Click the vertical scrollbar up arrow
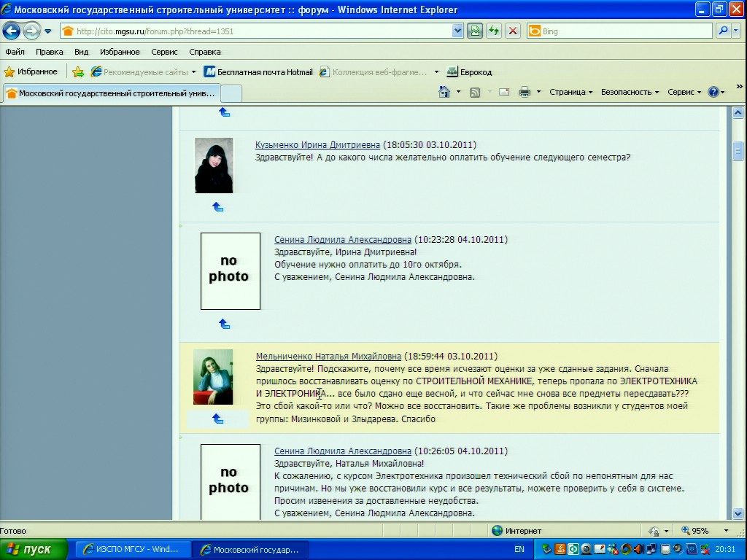The image size is (747, 560). point(738,113)
